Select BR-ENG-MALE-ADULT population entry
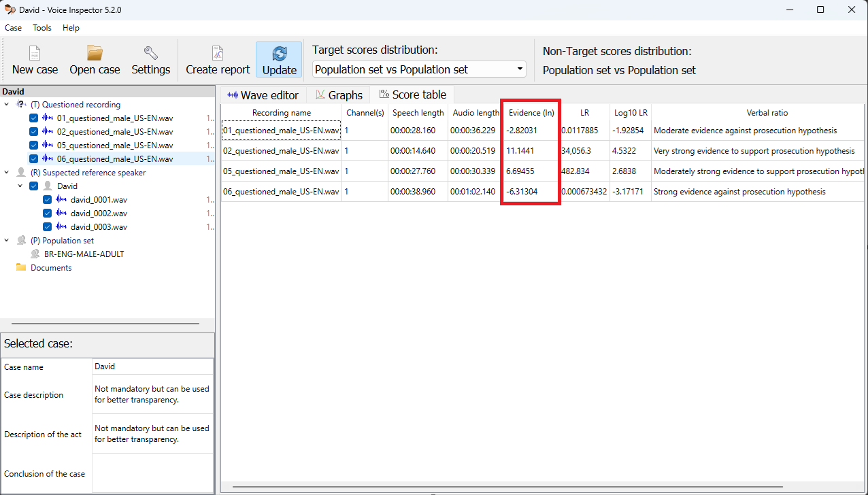 coord(84,254)
